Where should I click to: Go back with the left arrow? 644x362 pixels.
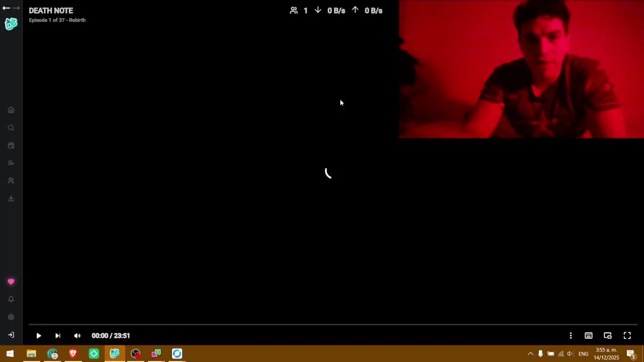click(6, 8)
